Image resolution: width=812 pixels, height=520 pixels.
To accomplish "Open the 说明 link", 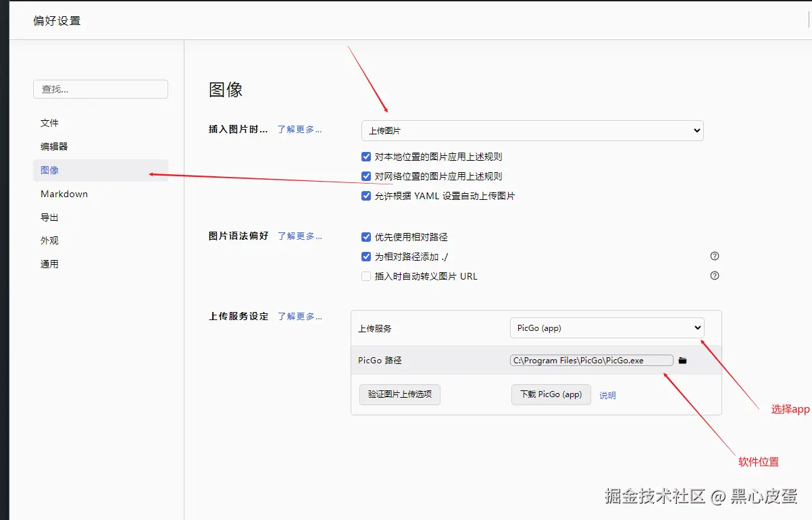I will [607, 396].
